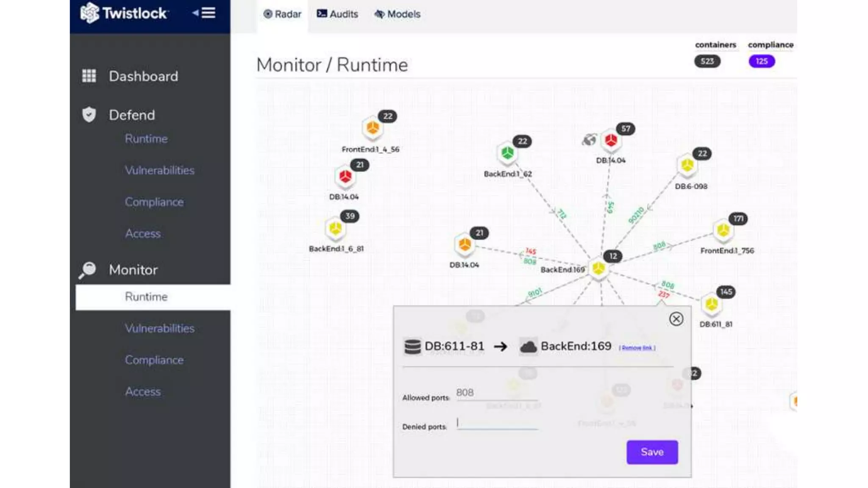Image resolution: width=868 pixels, height=488 pixels.
Task: Click the Monitor magnifier icon
Action: (88, 269)
